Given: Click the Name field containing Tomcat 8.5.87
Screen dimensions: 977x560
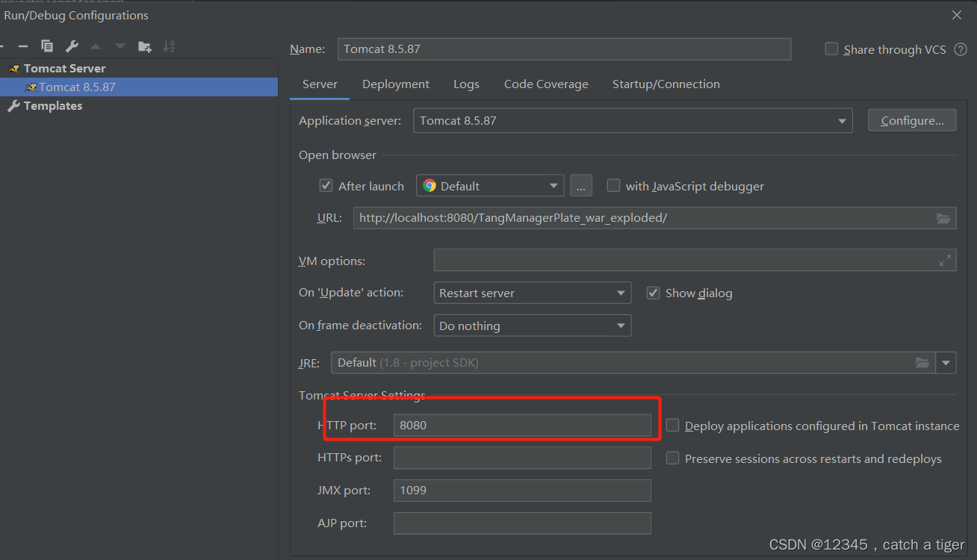Looking at the screenshot, I should 564,49.
